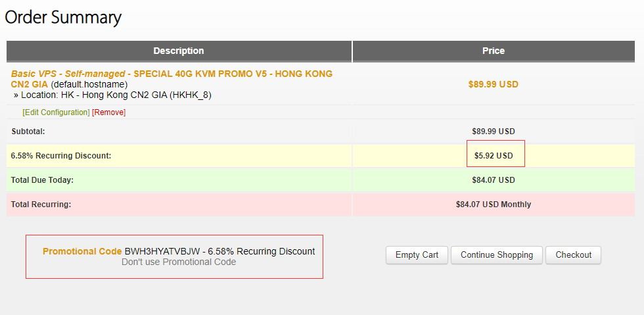Click the orange $89.99 USD item price

click(x=494, y=84)
